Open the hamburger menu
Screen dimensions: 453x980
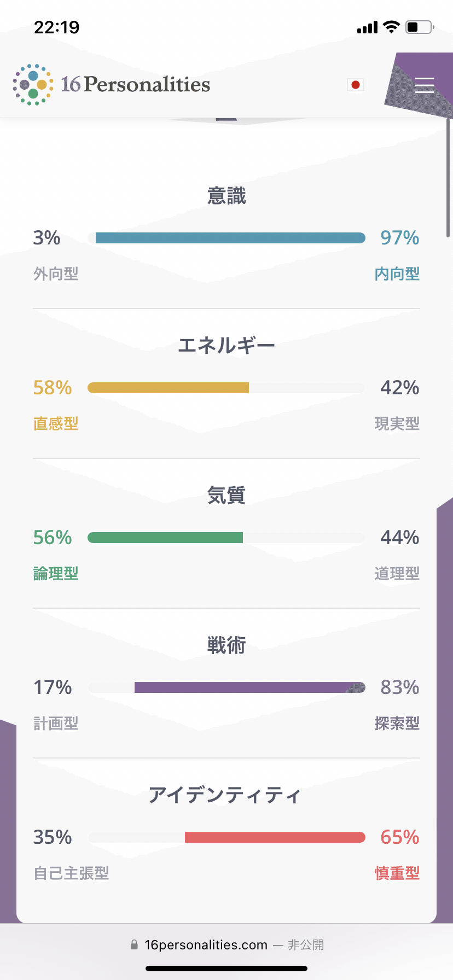pyautogui.click(x=424, y=85)
